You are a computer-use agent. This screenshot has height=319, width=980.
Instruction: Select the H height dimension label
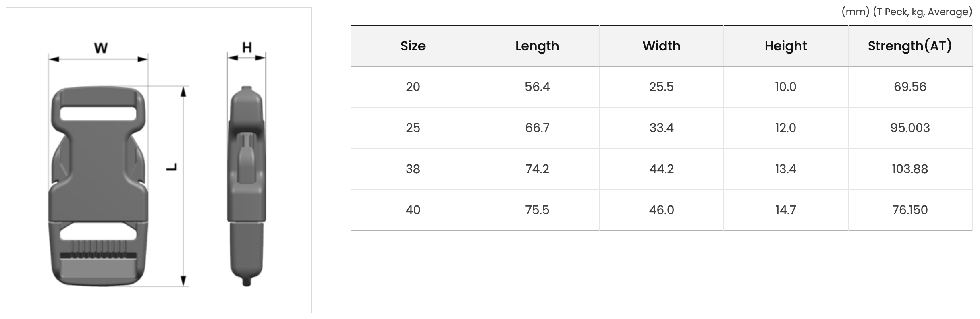coord(247,48)
